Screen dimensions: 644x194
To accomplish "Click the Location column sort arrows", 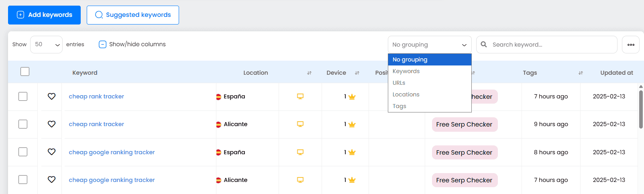I will 309,73.
